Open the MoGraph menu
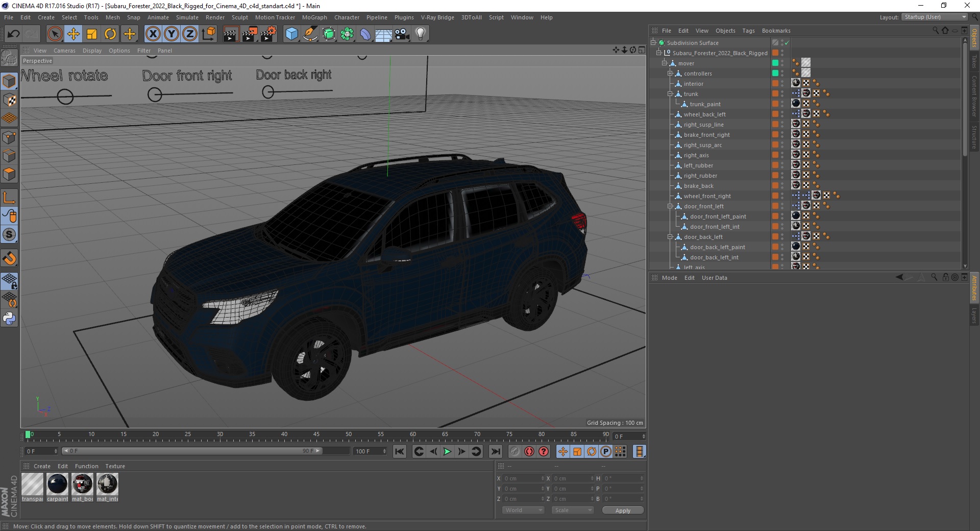The image size is (980, 531). pos(314,17)
